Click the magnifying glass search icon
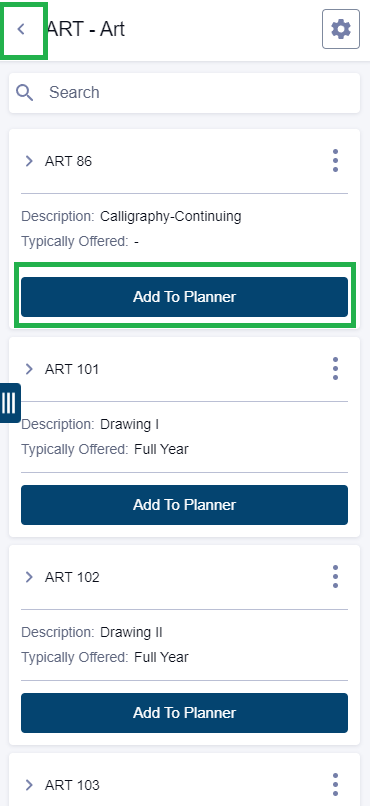The height and width of the screenshot is (806, 370). pyautogui.click(x=24, y=93)
